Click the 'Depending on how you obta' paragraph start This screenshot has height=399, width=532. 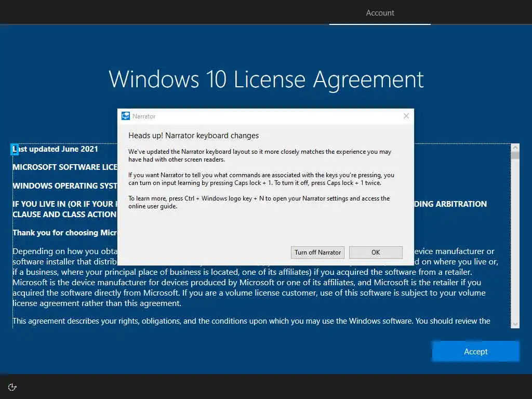point(65,251)
